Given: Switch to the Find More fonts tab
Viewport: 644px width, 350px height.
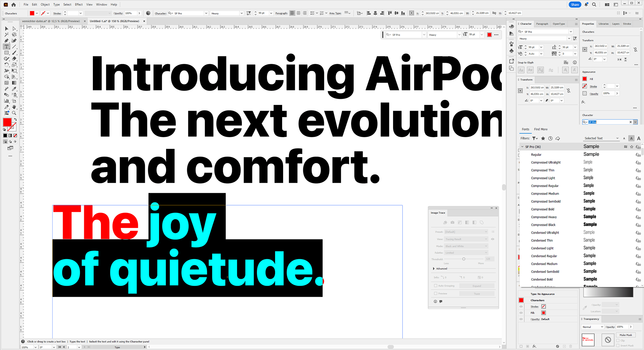Looking at the screenshot, I should coord(541,129).
